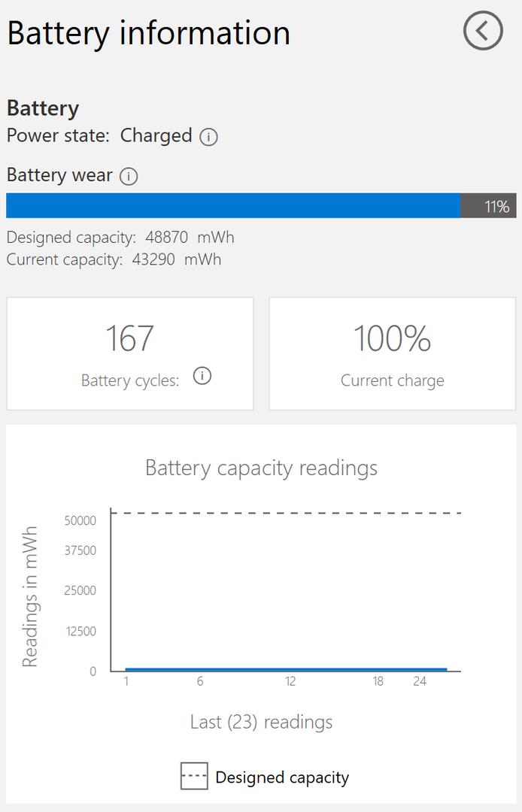
Task: Click the Last (23) readings label
Action: coord(261,722)
